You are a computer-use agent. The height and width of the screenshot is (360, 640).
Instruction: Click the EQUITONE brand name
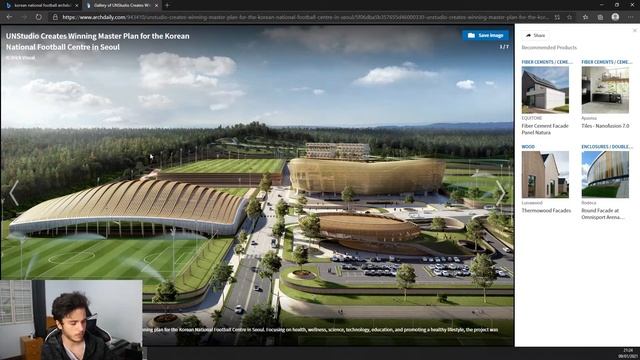point(532,118)
